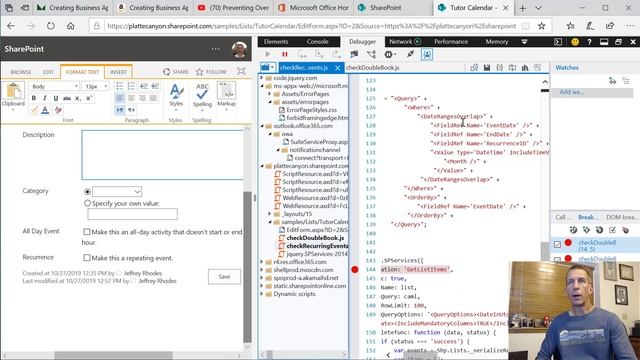Click the text highlight color icon
Image resolution: width=640 pixels, height=360 pixels.
[34, 110]
